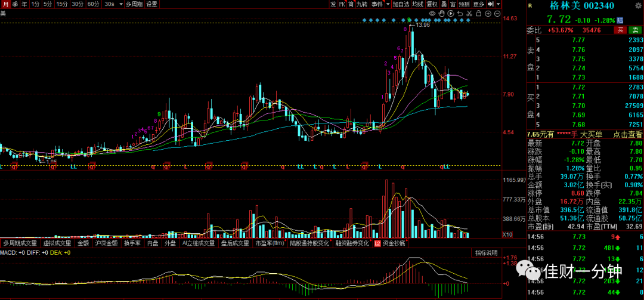The height and width of the screenshot is (300, 644).
Task: Select the 内盘 indicator tab
Action: [x=153, y=243]
